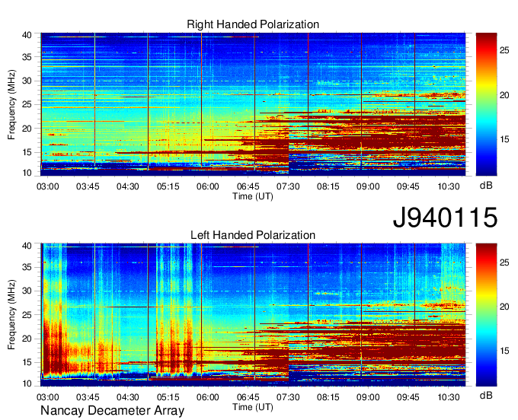Click the "10" MHz tick on Left Handed plot
Viewport: 518px width, 420px height.
[27, 383]
